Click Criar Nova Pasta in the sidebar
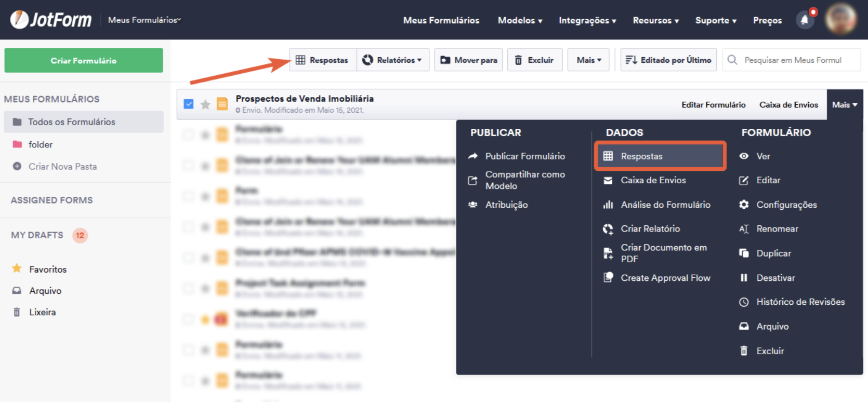 pos(62,166)
